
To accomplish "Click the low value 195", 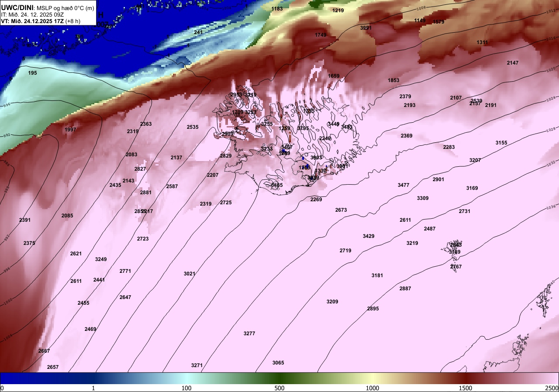I will [x=32, y=73].
